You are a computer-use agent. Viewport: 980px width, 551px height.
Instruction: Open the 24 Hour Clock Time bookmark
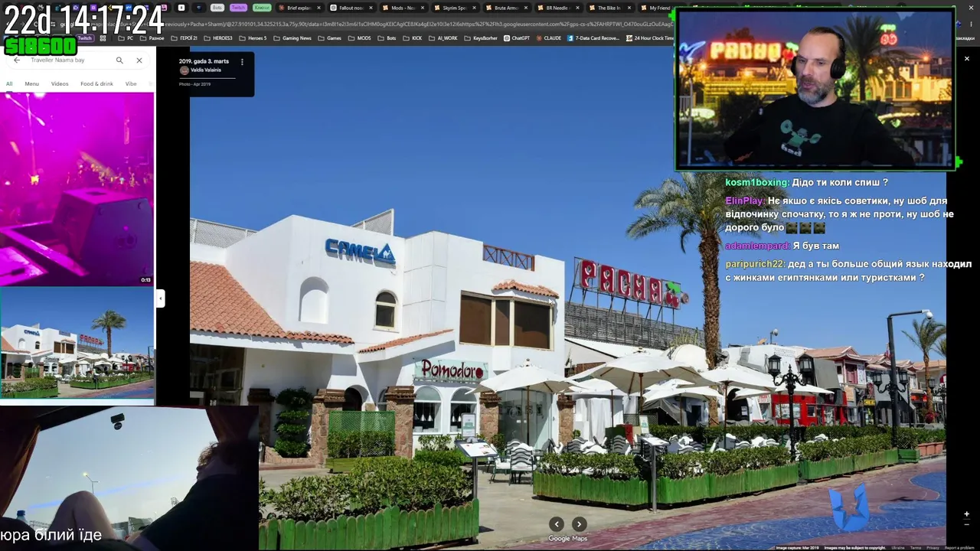pos(650,38)
